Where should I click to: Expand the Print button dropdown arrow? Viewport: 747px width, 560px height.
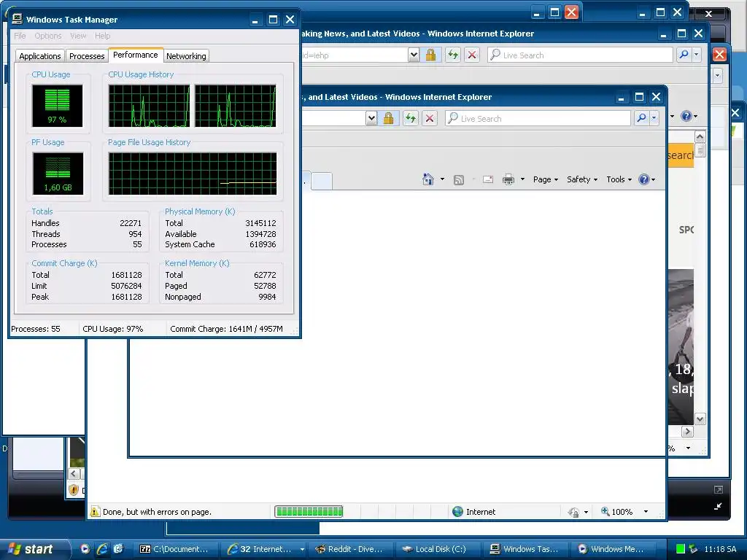522,179
